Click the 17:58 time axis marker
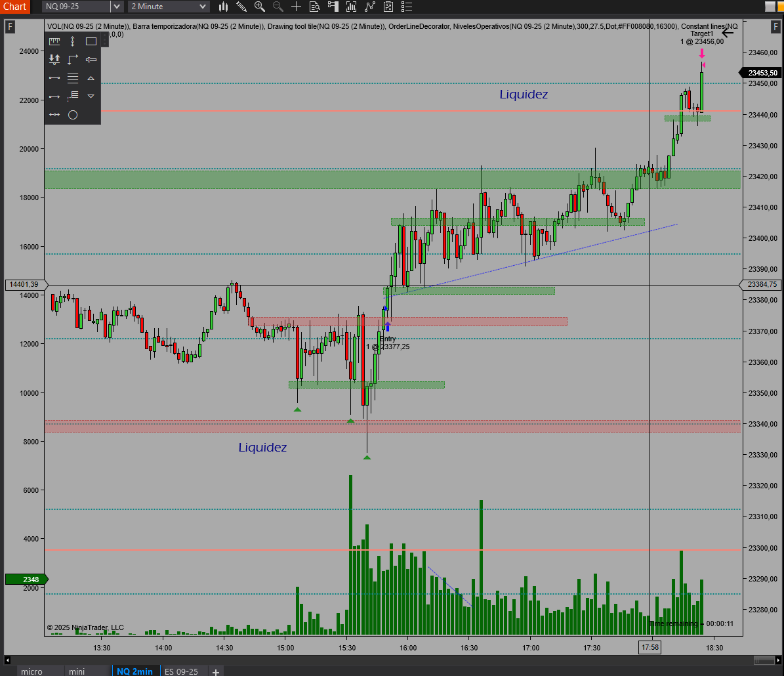This screenshot has height=676, width=784. (x=650, y=648)
